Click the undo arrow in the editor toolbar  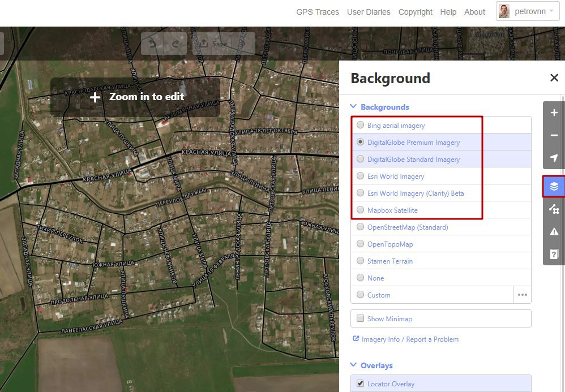[152, 44]
